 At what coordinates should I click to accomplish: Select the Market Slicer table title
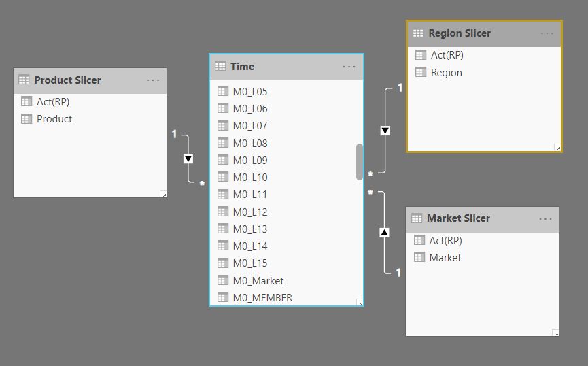click(458, 218)
